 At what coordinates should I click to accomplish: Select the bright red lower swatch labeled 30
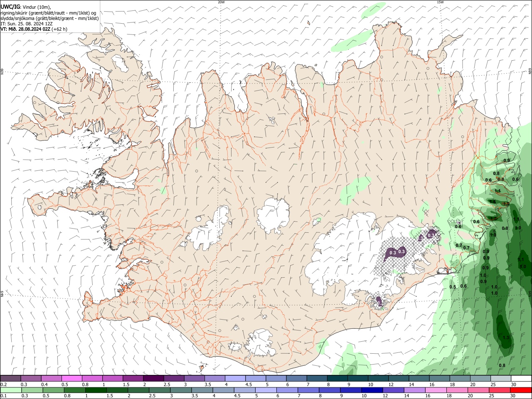pos(521,390)
